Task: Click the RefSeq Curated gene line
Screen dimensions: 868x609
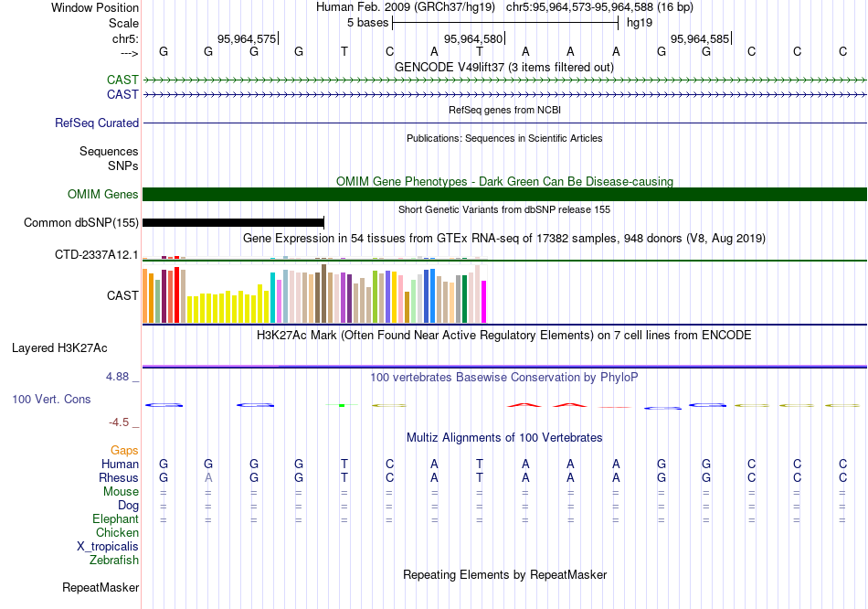Action: [504, 123]
